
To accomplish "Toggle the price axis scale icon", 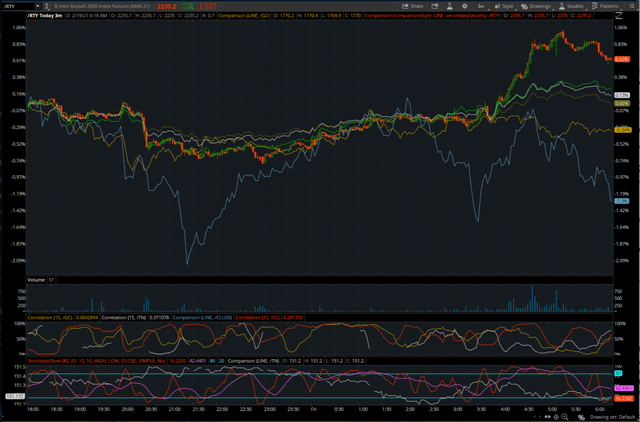I will pyautogui.click(x=619, y=16).
